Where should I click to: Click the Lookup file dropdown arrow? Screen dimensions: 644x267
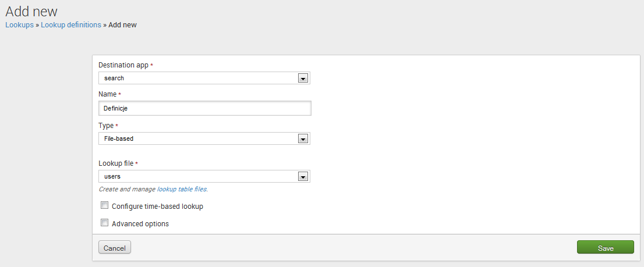(302, 176)
